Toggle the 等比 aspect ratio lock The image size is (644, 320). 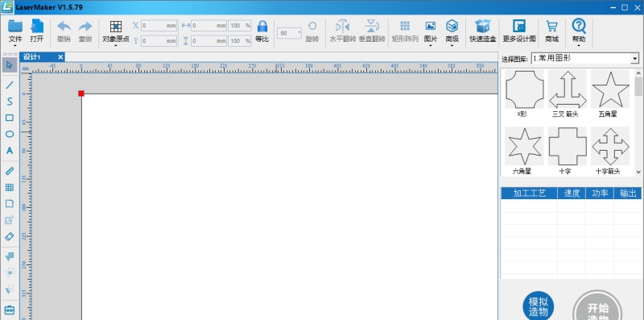click(x=262, y=27)
